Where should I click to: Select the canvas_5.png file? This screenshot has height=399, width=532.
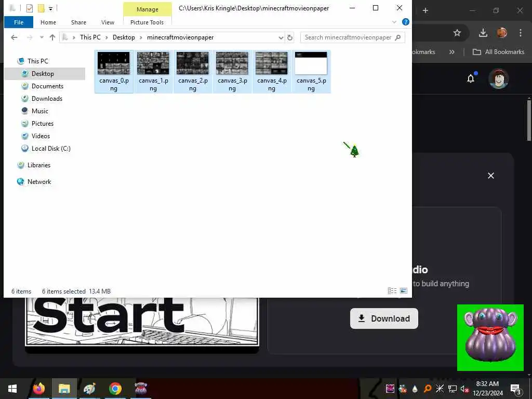tap(311, 72)
